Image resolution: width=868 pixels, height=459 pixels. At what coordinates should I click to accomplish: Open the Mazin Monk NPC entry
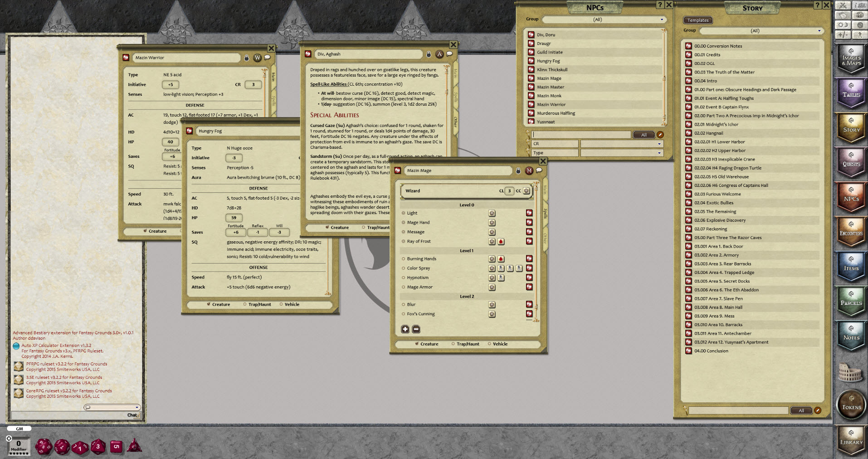549,96
